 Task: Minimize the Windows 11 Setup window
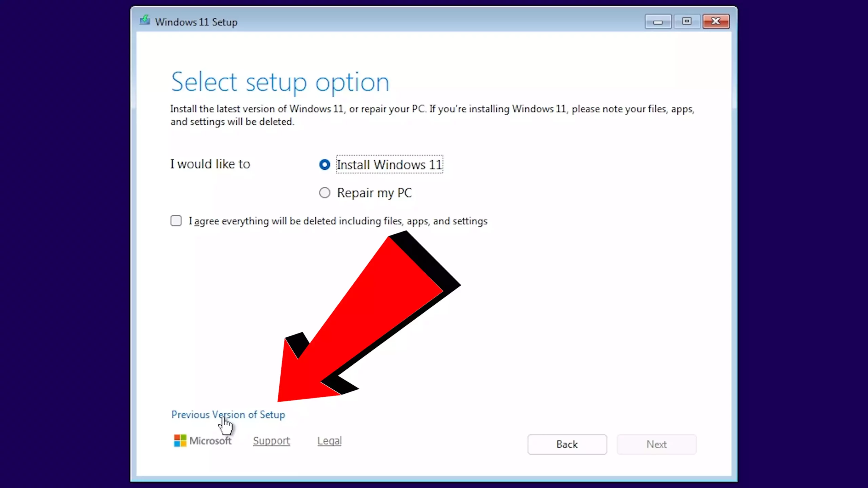(x=658, y=22)
